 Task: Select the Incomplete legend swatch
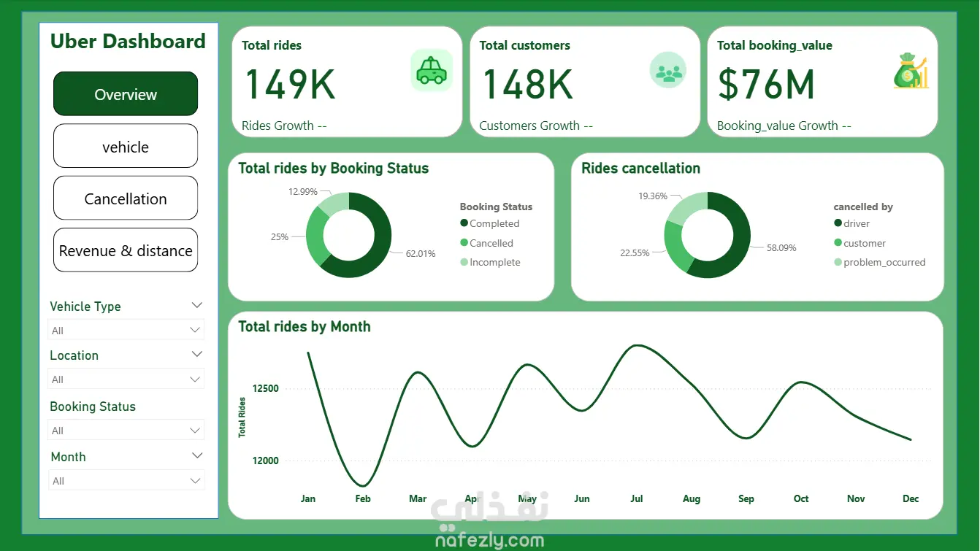464,262
